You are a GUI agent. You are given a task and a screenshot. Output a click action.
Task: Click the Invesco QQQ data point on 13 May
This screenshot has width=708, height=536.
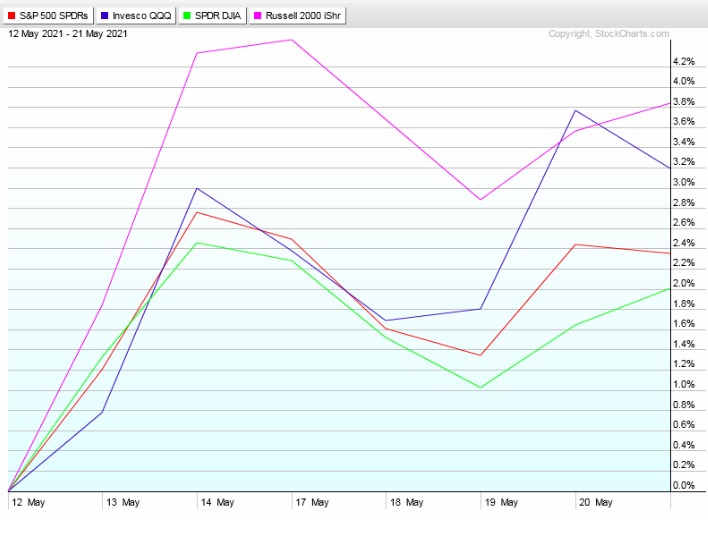coord(102,412)
